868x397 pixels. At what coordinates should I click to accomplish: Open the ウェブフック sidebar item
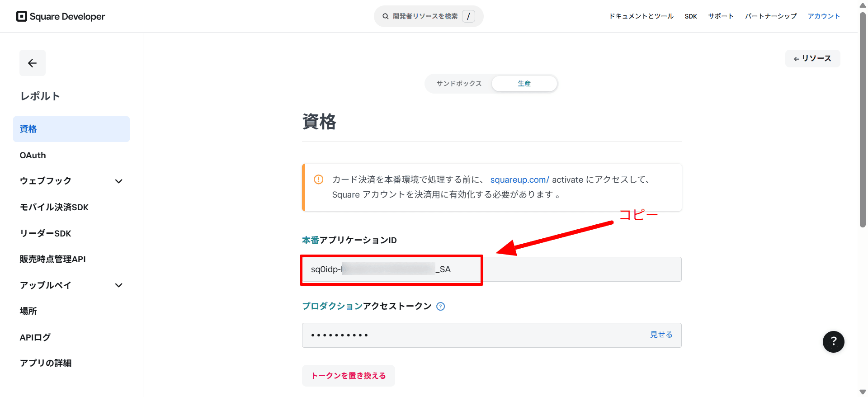pyautogui.click(x=46, y=181)
